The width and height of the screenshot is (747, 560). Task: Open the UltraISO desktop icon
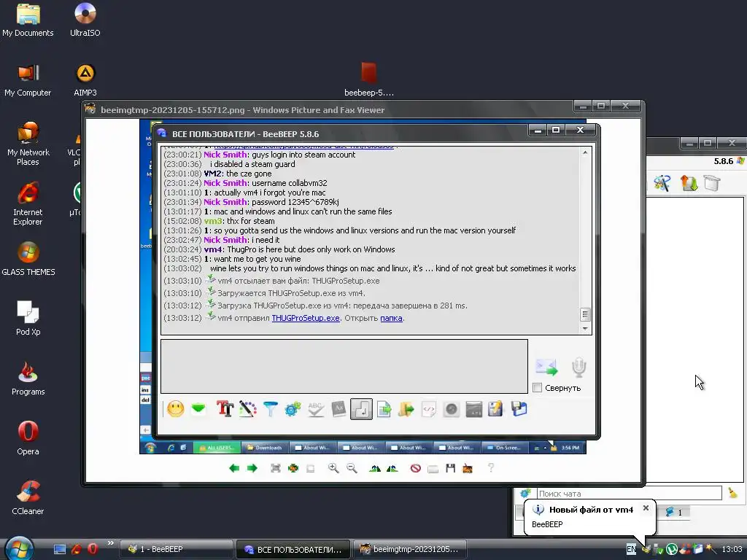click(85, 20)
